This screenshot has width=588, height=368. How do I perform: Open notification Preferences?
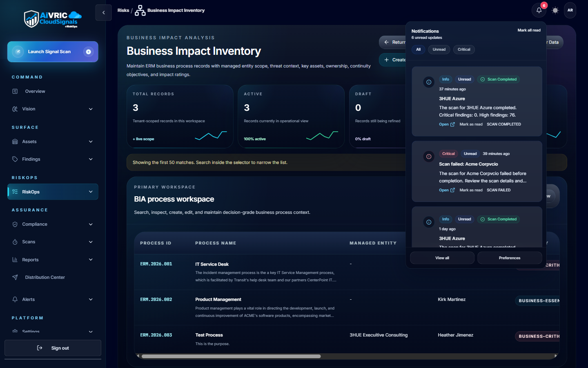point(510,258)
